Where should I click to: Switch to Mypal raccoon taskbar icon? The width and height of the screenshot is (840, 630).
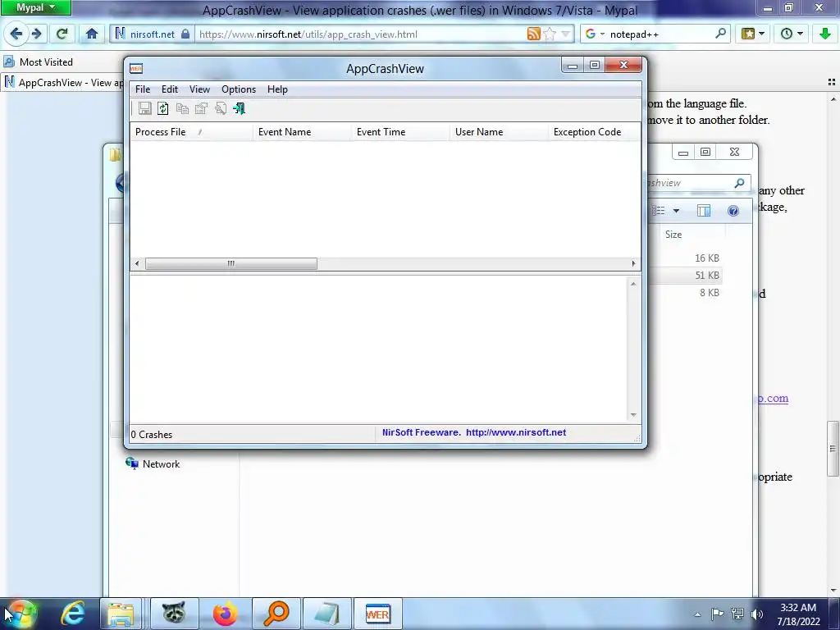[x=174, y=614]
